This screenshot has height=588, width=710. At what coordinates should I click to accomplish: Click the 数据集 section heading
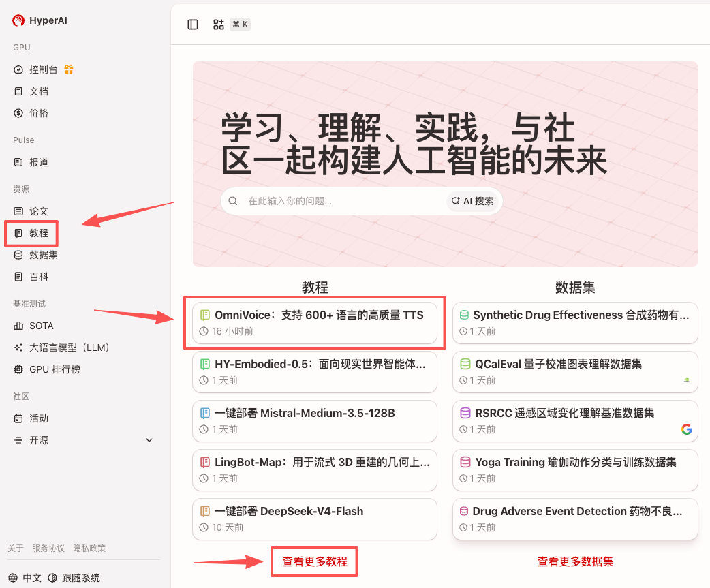pyautogui.click(x=575, y=288)
